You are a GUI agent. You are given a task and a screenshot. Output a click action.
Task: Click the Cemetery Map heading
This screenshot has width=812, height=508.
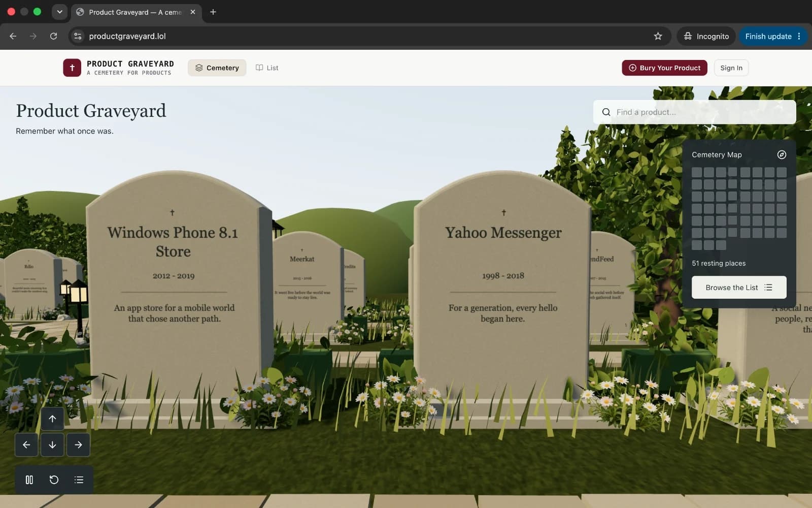pos(717,154)
